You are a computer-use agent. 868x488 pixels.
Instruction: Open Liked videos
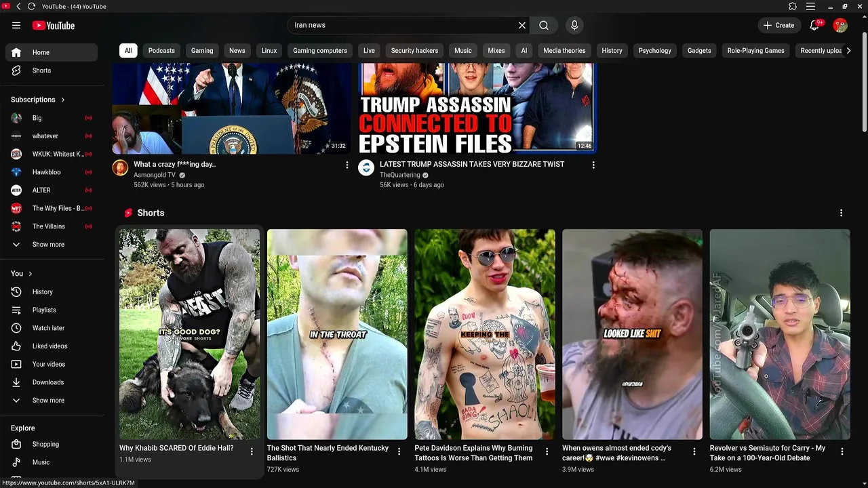tap(52, 346)
